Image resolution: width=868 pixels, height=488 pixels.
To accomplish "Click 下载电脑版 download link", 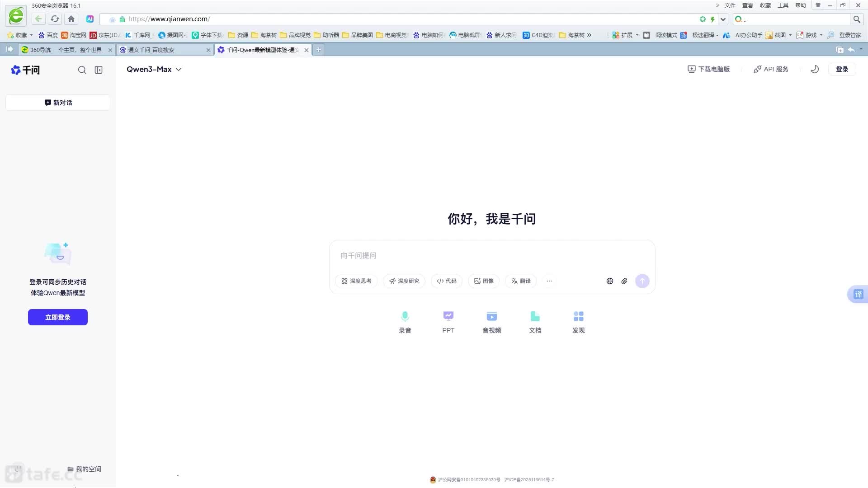I will (708, 69).
